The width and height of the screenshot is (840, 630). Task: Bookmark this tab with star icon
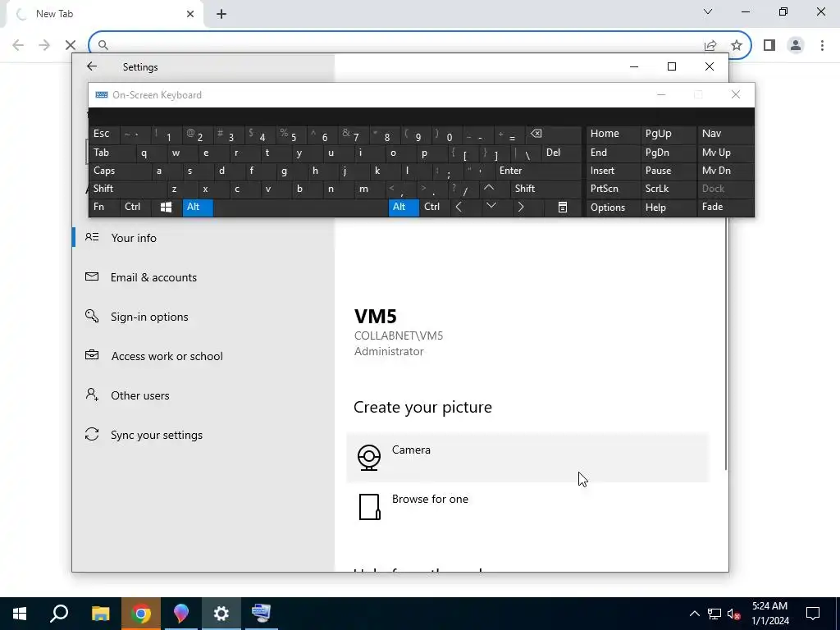click(x=737, y=45)
